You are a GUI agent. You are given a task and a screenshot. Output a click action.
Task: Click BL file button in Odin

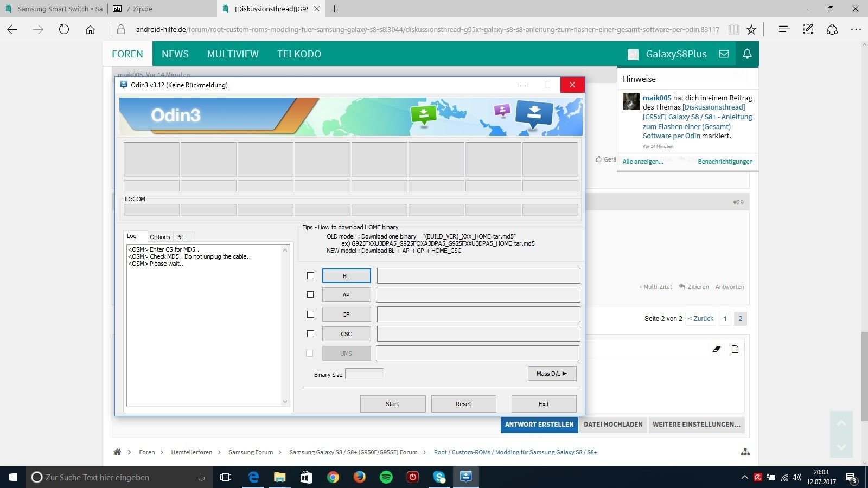pos(346,275)
